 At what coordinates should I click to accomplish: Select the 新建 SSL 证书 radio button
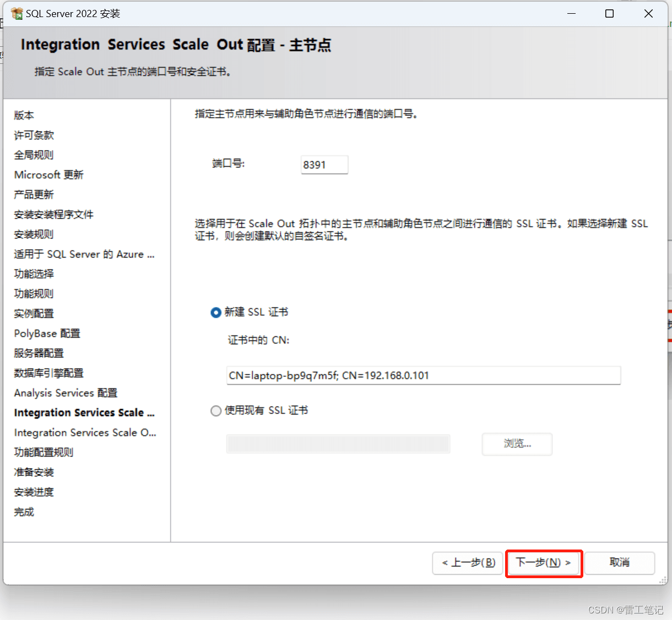pyautogui.click(x=216, y=312)
